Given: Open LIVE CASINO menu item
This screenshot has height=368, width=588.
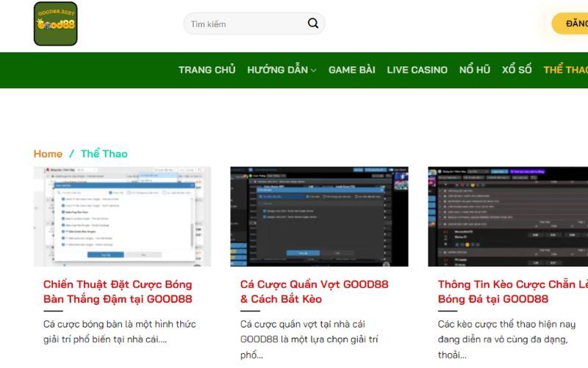Looking at the screenshot, I should pos(417,70).
